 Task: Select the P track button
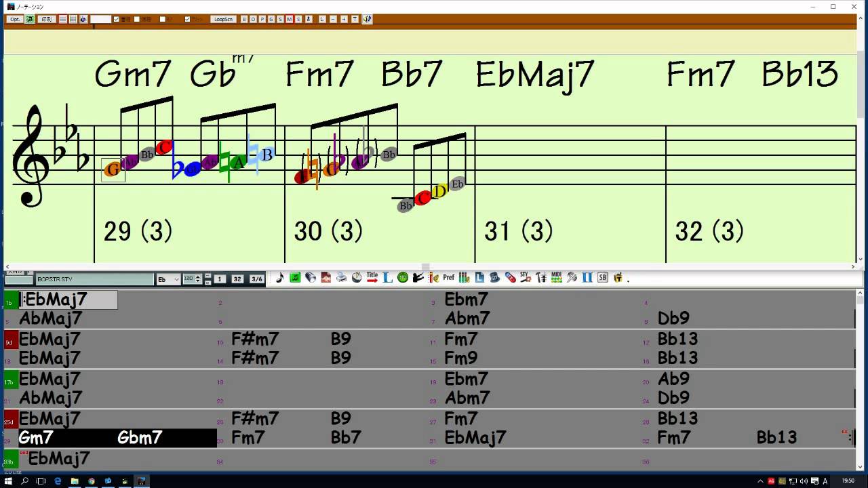pos(262,19)
